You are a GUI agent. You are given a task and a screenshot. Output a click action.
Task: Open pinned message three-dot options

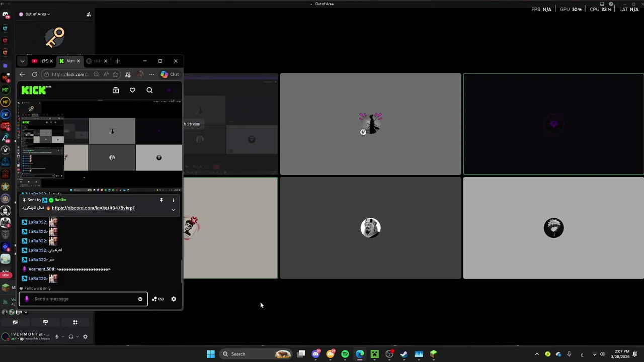pos(174,200)
